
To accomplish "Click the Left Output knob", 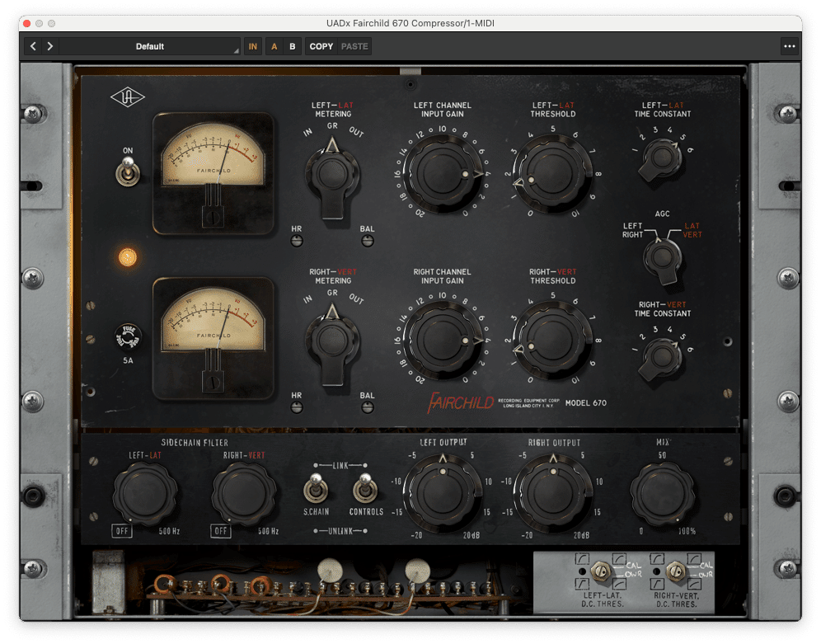I will coord(443,493).
